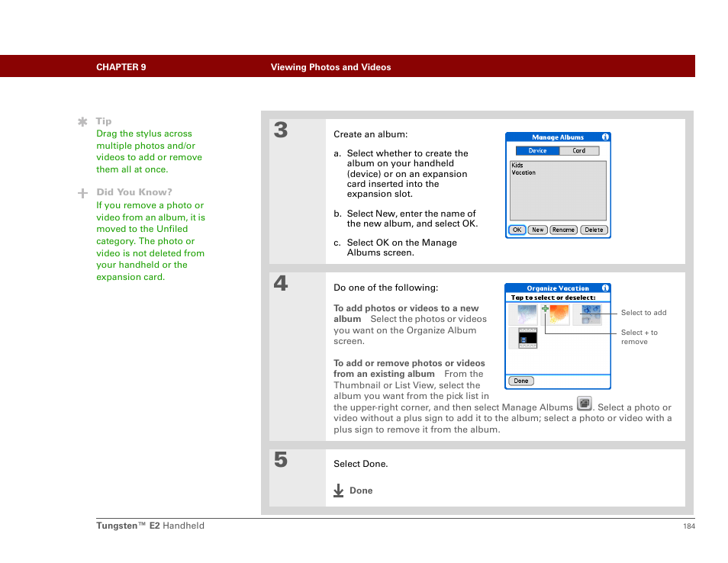Select the video filmstrip thumbnail
This screenshot has width=728, height=563.
527,339
